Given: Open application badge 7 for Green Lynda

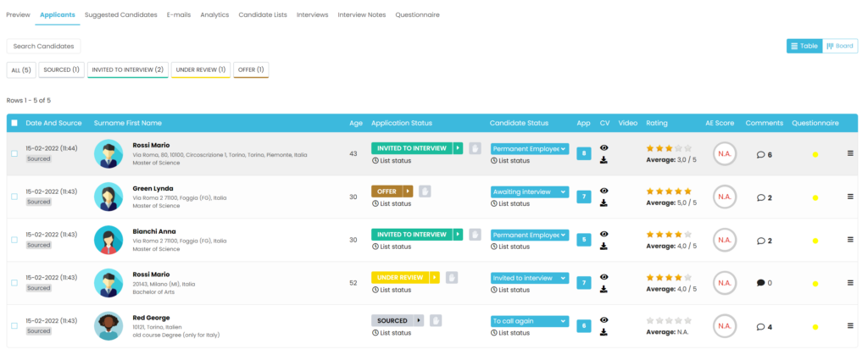Looking at the screenshot, I should click(584, 197).
